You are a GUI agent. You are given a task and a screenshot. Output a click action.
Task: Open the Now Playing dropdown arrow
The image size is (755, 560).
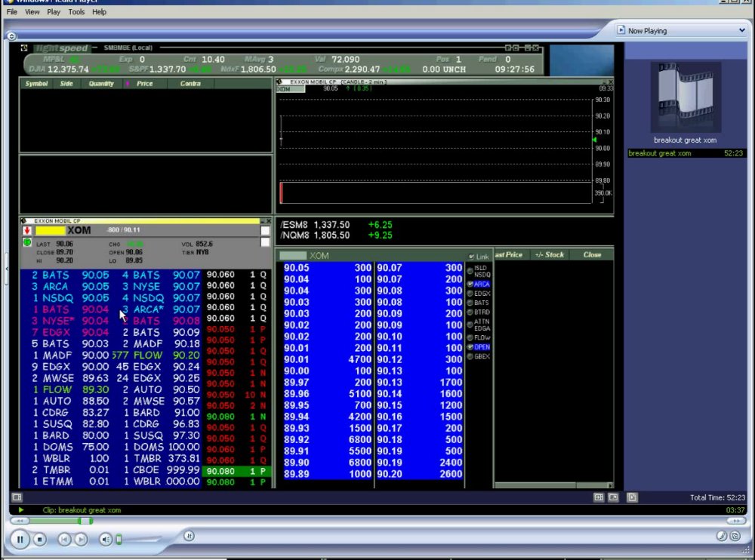741,30
